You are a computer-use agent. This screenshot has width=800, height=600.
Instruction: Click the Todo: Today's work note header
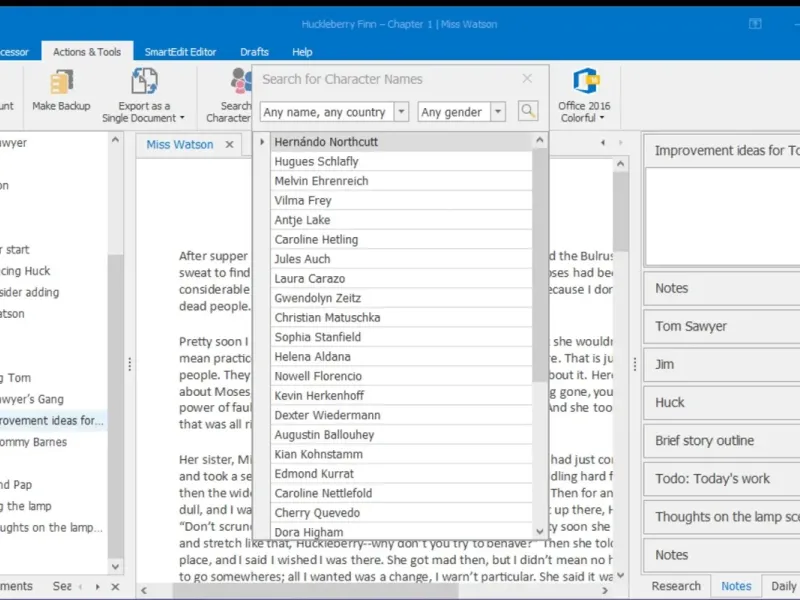[x=720, y=479]
